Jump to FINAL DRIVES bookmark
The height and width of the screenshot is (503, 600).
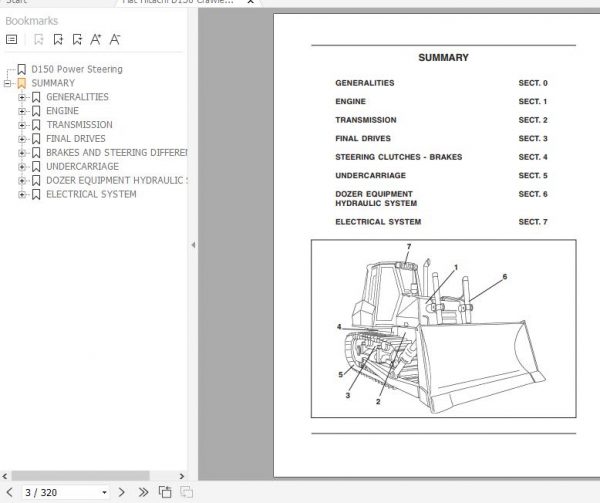(x=76, y=138)
